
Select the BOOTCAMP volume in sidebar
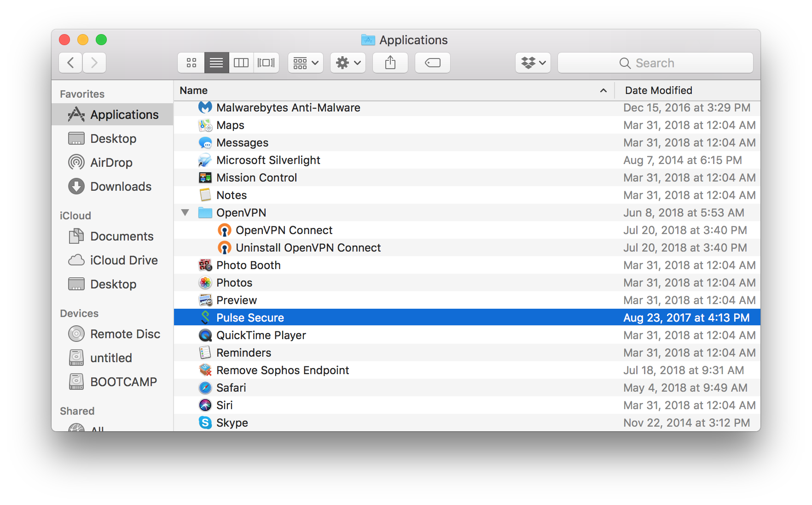point(112,382)
